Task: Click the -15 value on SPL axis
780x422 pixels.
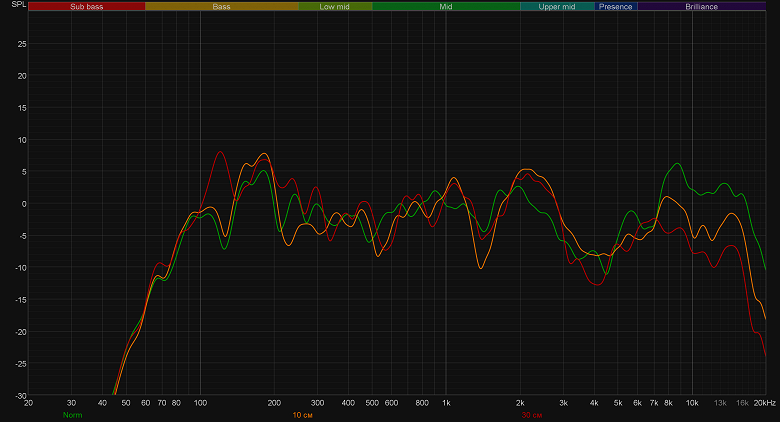Action: point(20,300)
